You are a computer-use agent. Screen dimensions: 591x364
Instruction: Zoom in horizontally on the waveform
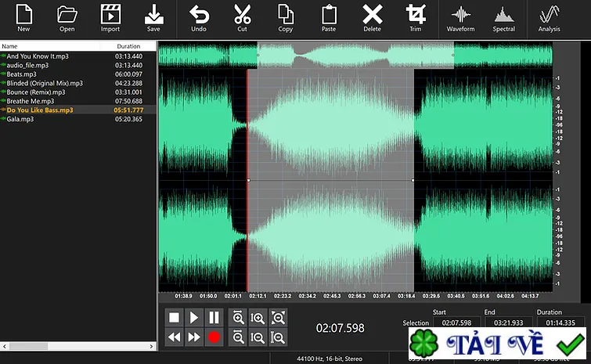[238, 318]
